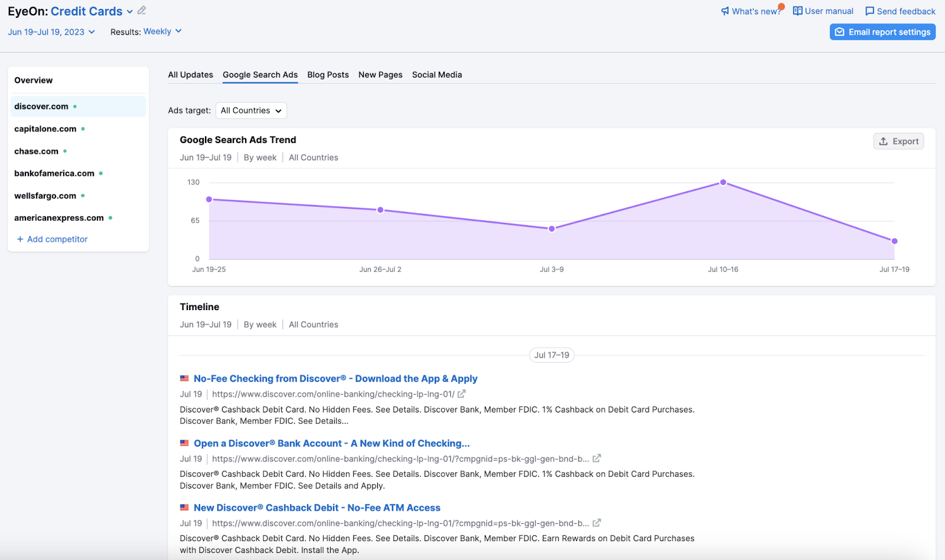Click the Jul 17–19 timeline week marker

pyautogui.click(x=552, y=355)
